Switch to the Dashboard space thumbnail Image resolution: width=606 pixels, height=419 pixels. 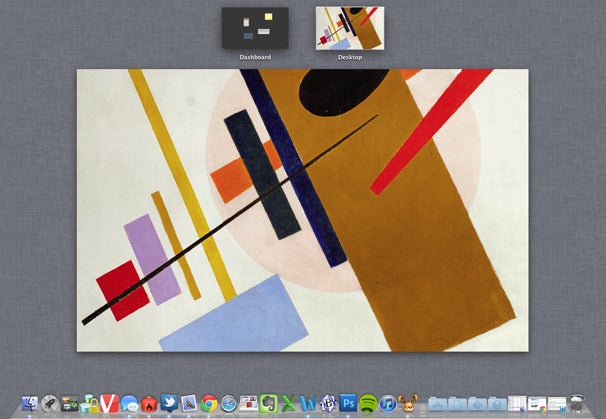tap(255, 28)
